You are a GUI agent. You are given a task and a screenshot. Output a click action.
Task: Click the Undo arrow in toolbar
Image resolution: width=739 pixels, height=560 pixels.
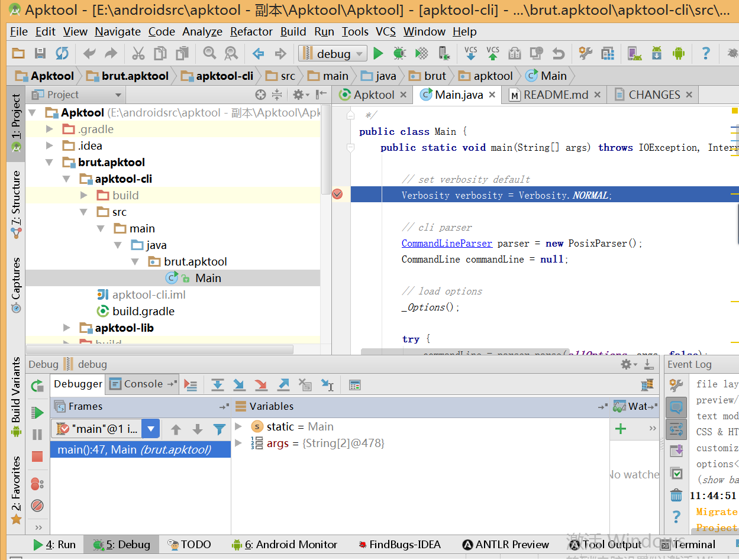click(89, 54)
